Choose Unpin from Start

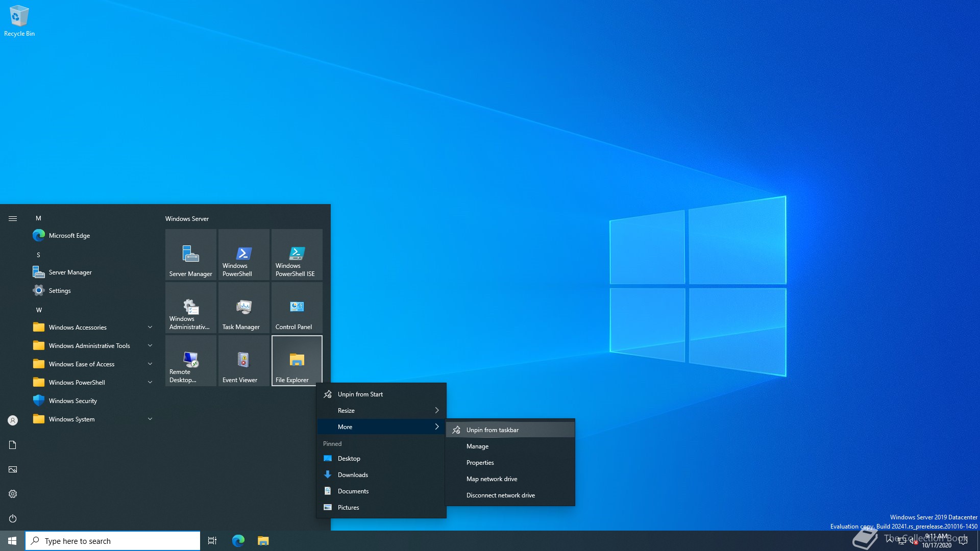tap(381, 394)
